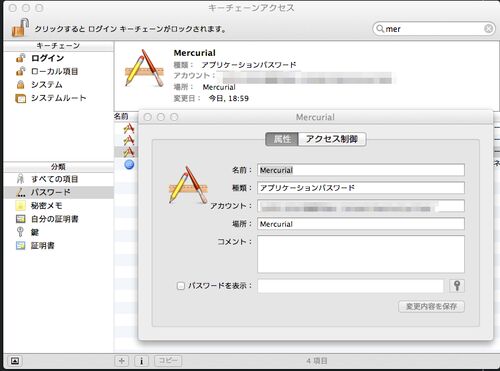Screen dimensions: 500x371
Task: Click the 名前 field containing Mercurial
Action: point(361,170)
